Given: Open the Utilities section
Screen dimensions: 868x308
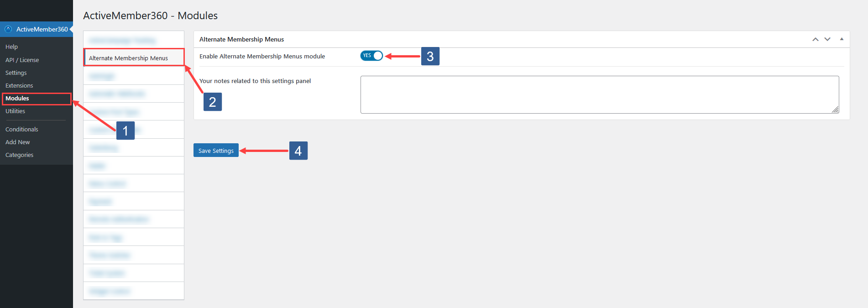Looking at the screenshot, I should point(15,111).
